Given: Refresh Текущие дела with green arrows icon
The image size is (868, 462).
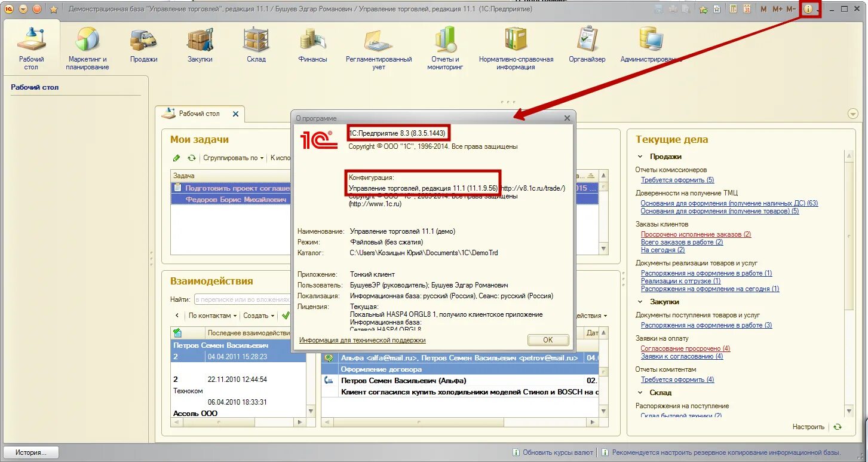Looking at the screenshot, I should pos(838,427).
